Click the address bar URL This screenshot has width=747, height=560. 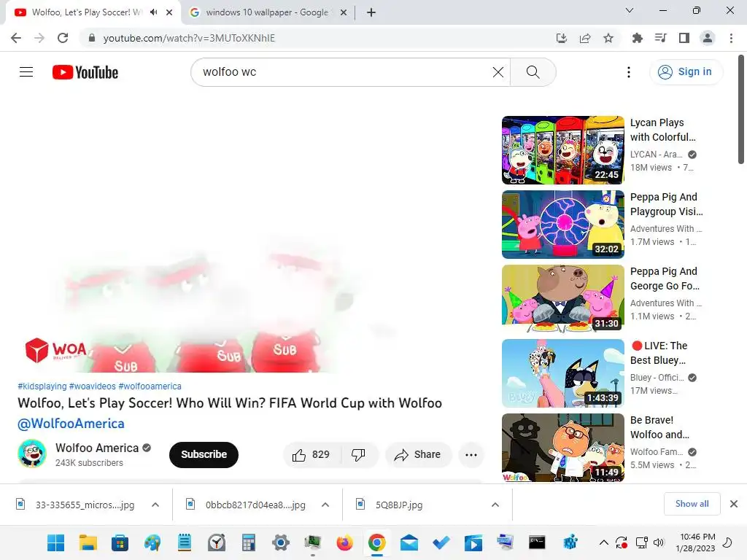click(189, 38)
